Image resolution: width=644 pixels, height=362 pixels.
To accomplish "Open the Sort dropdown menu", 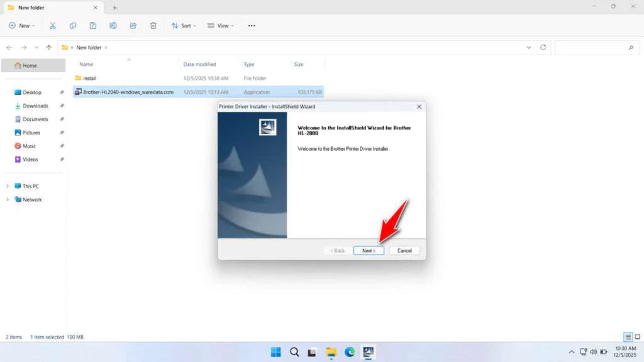I will coord(183,25).
